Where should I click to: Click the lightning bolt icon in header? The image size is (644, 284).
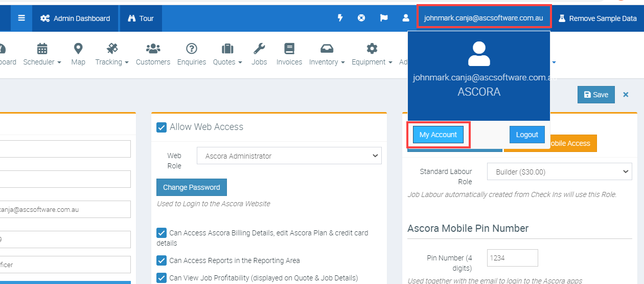click(340, 18)
